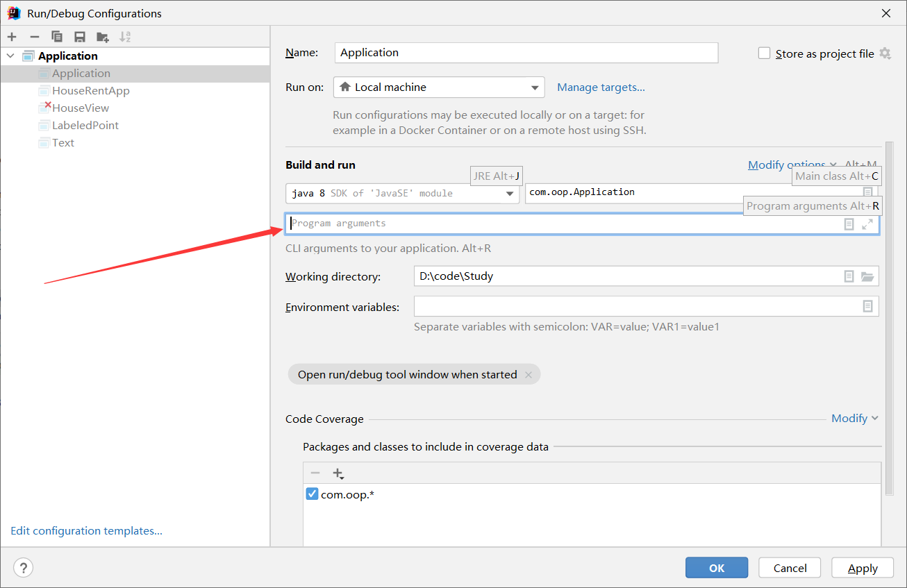Click the Apply button
Screen dimensions: 907x588
[x=863, y=568]
